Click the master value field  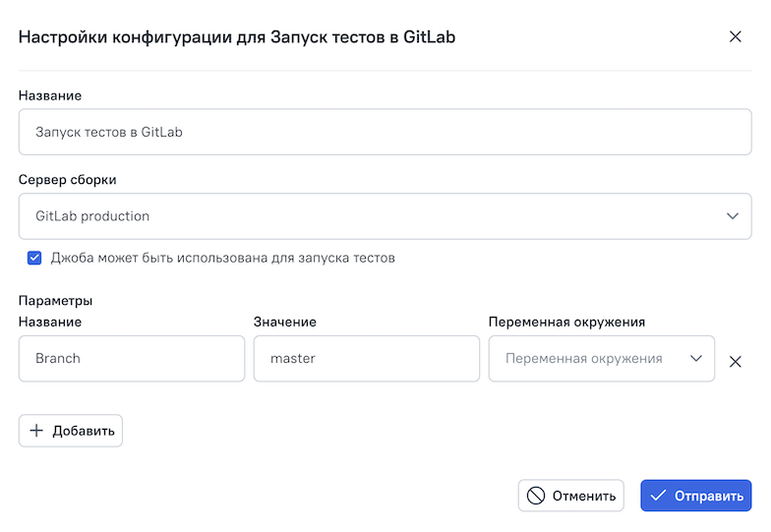click(366, 359)
